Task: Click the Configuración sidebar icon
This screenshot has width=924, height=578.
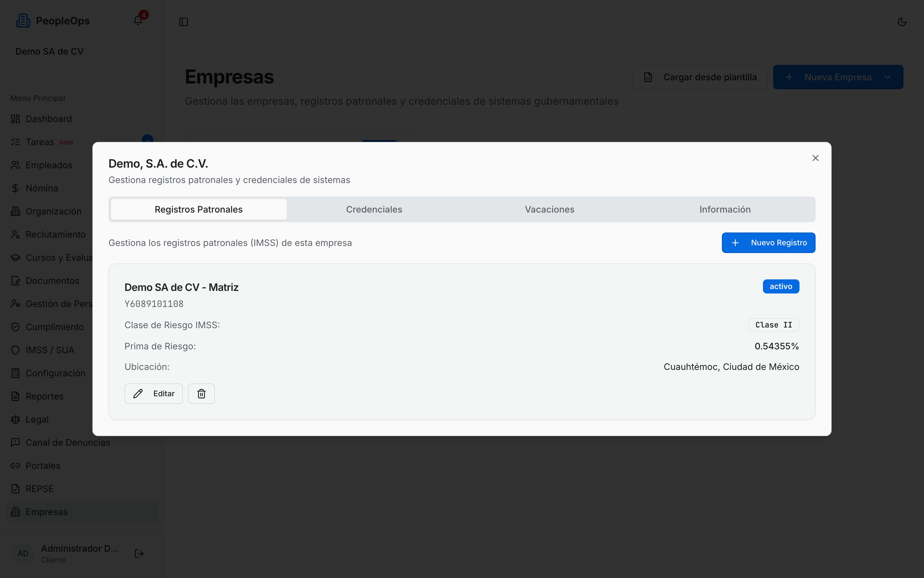Action: [15, 373]
